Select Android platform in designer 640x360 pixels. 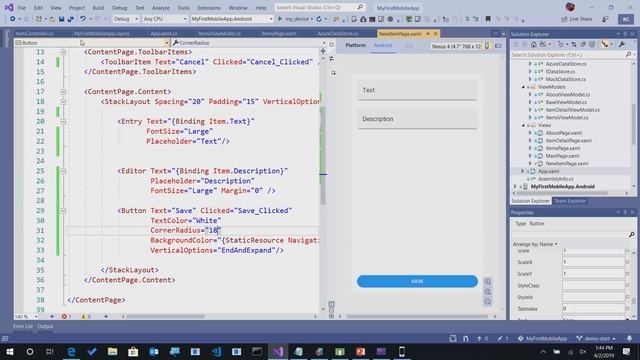pyautogui.click(x=383, y=45)
